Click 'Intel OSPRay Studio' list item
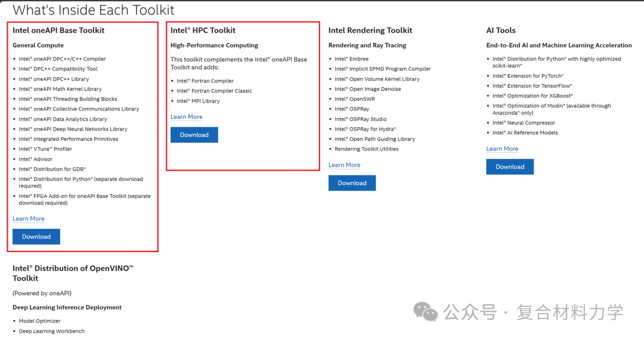The width and height of the screenshot is (644, 338). 360,119
